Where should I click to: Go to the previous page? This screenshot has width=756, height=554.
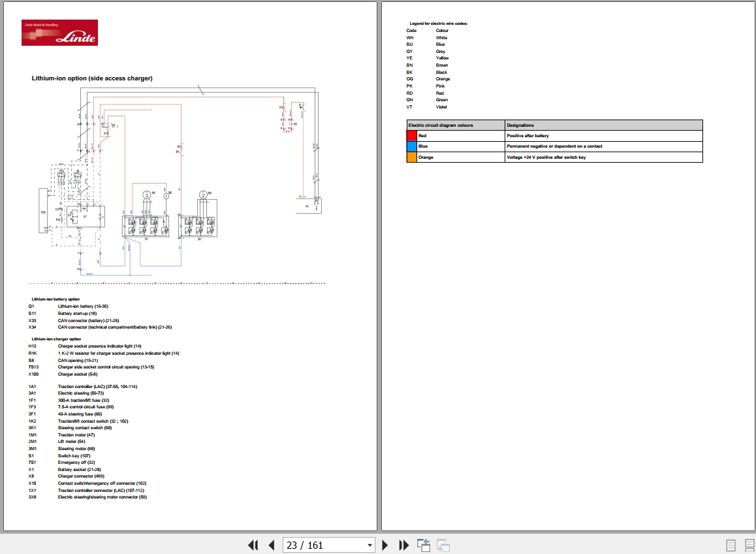(271, 546)
